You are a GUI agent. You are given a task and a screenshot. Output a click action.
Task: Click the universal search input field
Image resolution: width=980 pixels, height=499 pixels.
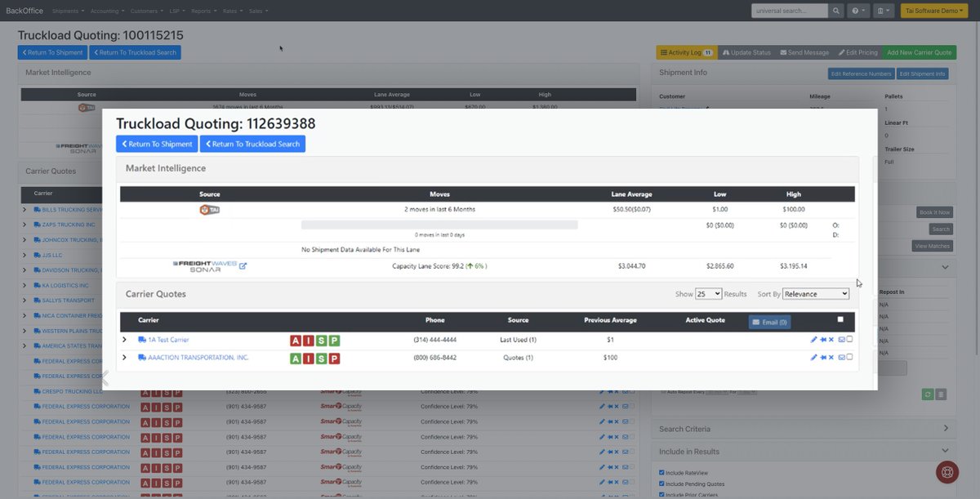(789, 11)
